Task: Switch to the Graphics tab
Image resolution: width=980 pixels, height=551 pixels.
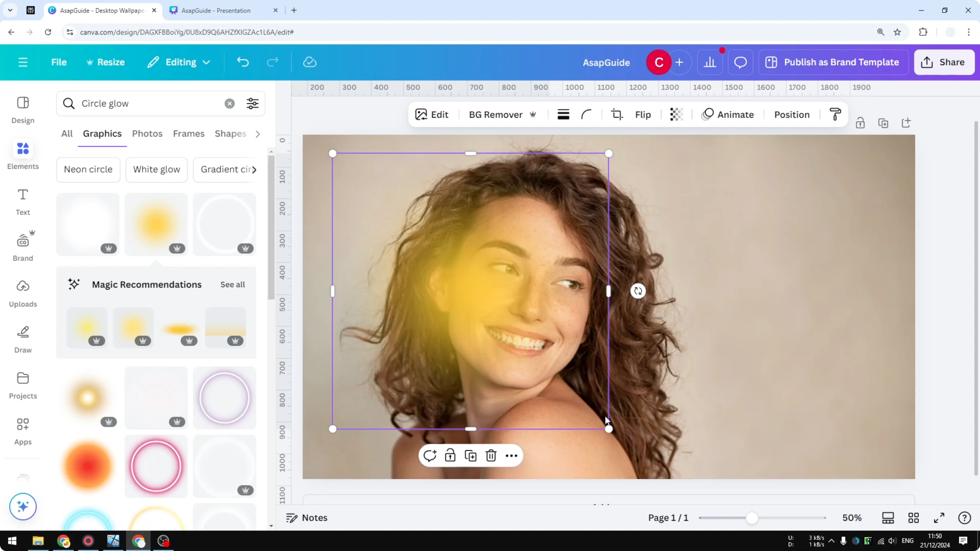Action: (x=102, y=133)
